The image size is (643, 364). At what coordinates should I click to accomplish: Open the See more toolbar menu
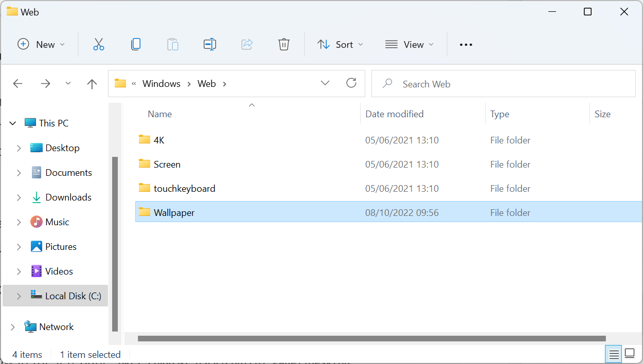[466, 44]
